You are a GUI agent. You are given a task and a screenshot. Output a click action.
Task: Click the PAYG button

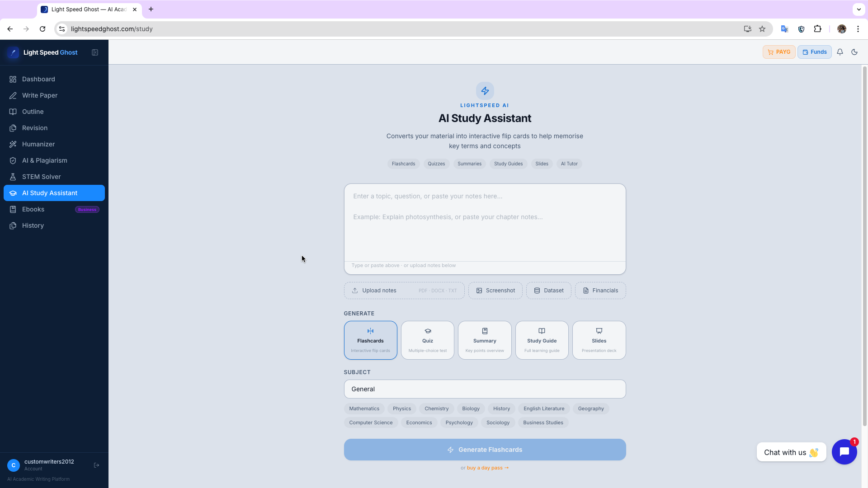tap(779, 52)
